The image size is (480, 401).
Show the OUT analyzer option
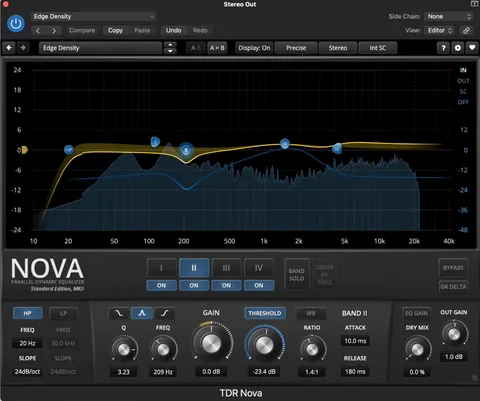pyautogui.click(x=463, y=81)
